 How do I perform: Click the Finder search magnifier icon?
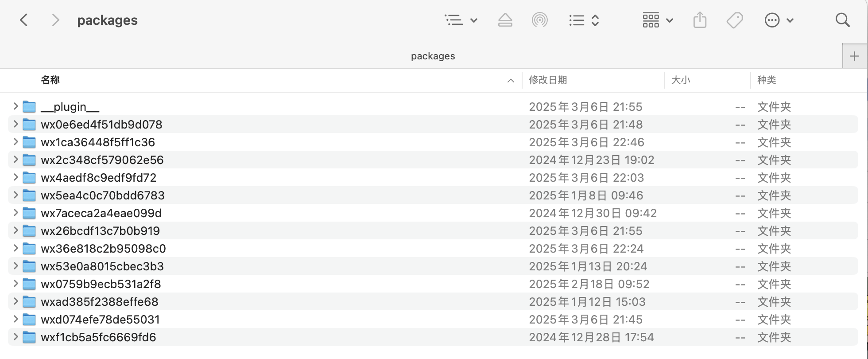coord(842,20)
